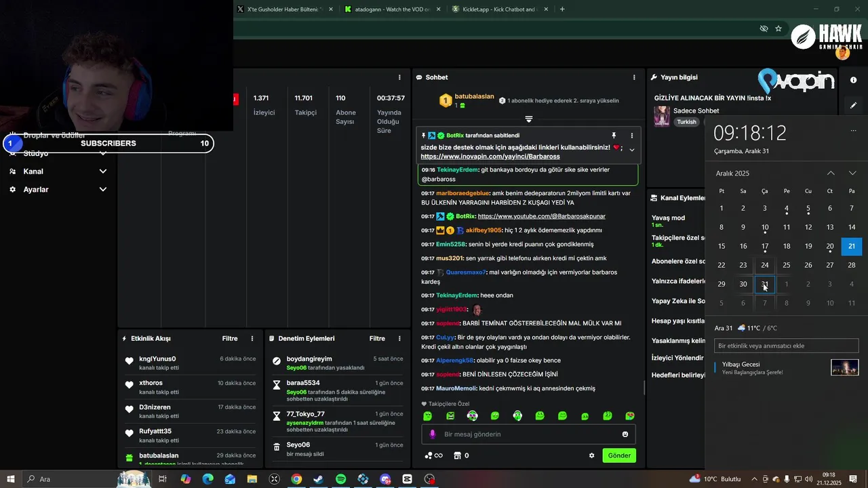Select the baraa5534 timeout entry
Screen dimensions: 868x488
click(338, 390)
